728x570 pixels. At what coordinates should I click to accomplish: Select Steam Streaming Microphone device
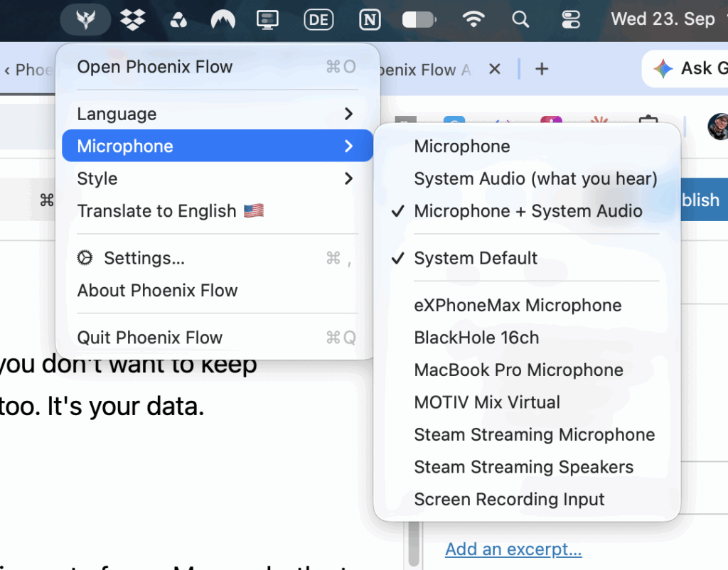[x=527, y=434]
